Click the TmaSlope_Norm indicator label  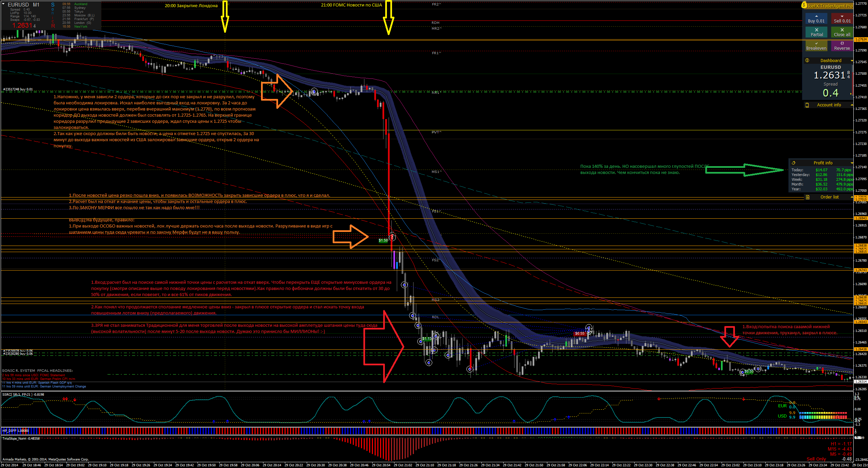tap(21, 439)
